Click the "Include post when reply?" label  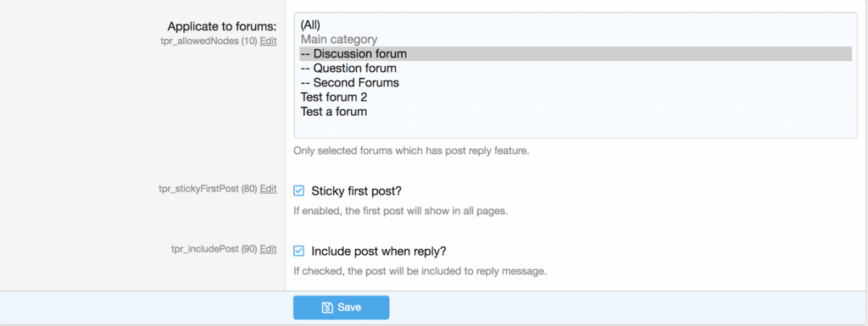pyautogui.click(x=379, y=251)
